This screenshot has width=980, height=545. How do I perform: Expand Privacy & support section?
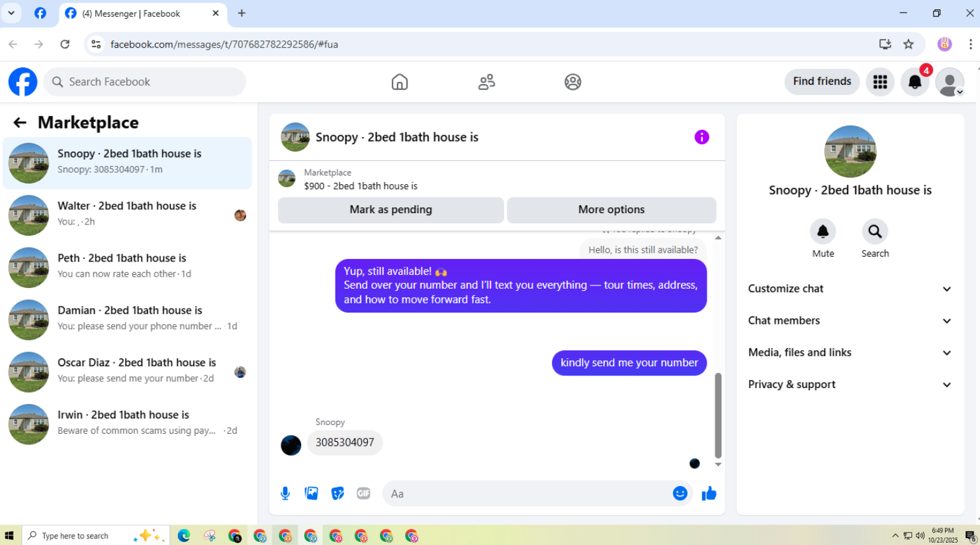(x=850, y=384)
